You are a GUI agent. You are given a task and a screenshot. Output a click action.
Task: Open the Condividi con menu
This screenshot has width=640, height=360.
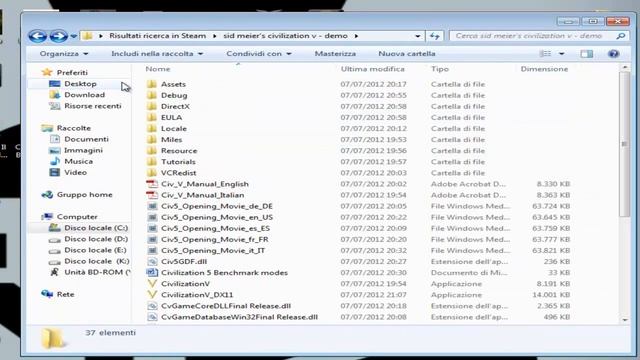259,53
